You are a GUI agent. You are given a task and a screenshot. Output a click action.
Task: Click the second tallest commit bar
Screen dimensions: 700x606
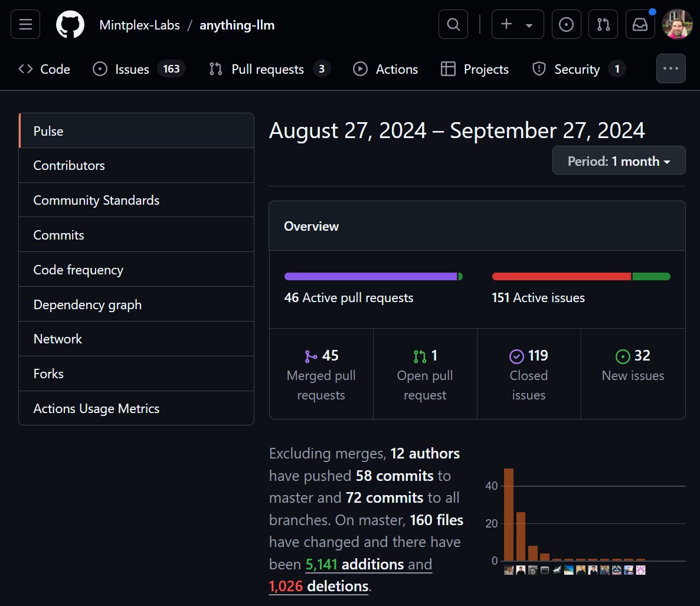click(521, 536)
